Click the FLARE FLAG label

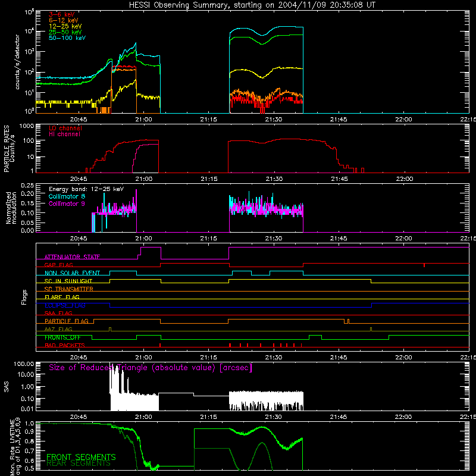(x=62, y=297)
